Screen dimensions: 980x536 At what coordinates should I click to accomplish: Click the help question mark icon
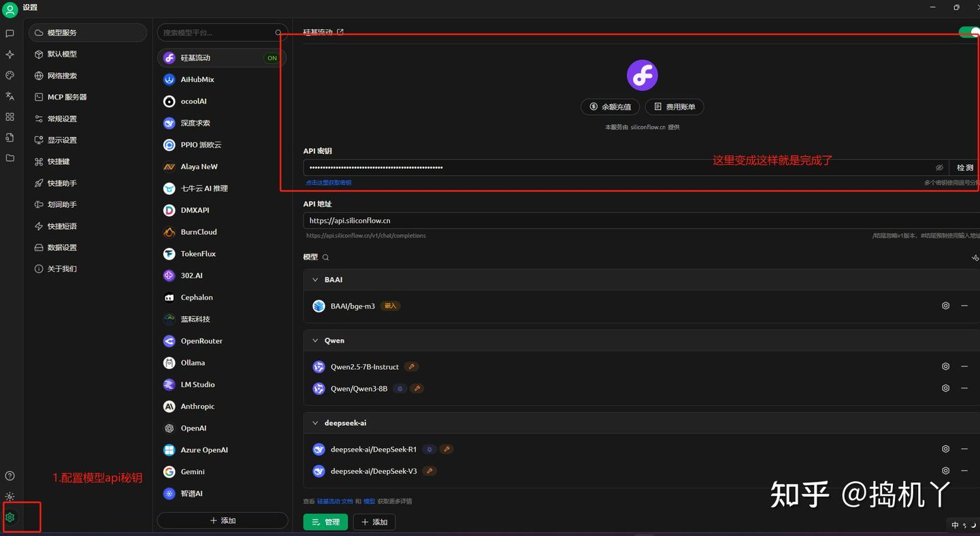pyautogui.click(x=10, y=476)
